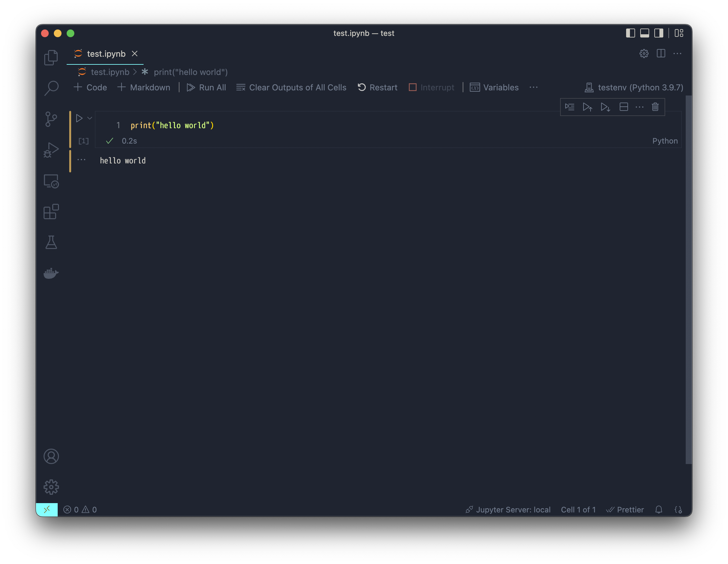Open the Docker whale icon
The image size is (728, 564).
pos(51,273)
